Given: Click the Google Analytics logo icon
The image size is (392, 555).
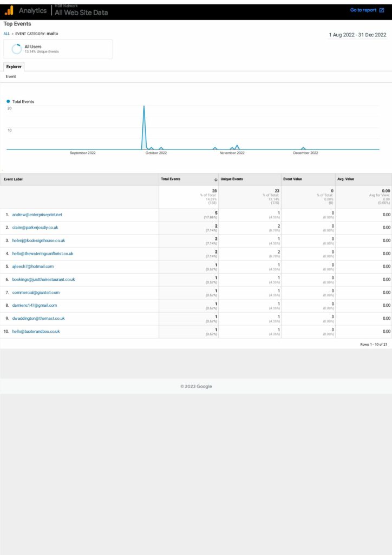Looking at the screenshot, I should [9, 10].
